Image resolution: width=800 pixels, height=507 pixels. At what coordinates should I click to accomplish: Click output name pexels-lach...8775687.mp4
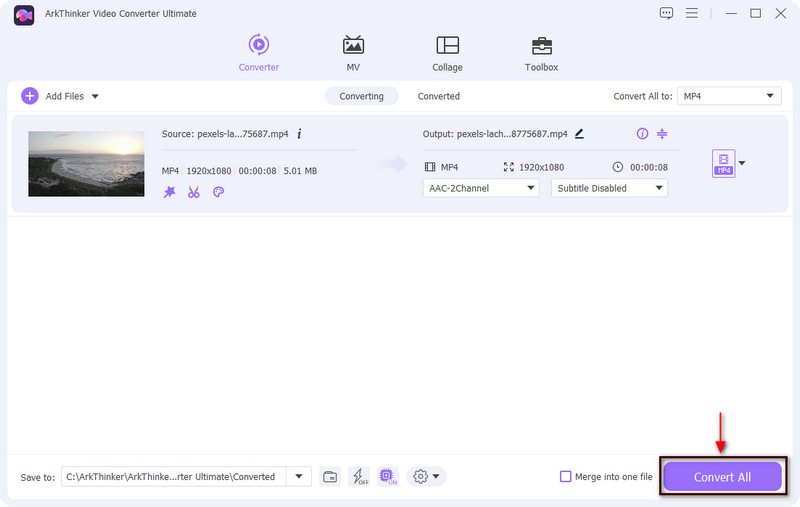pos(512,134)
